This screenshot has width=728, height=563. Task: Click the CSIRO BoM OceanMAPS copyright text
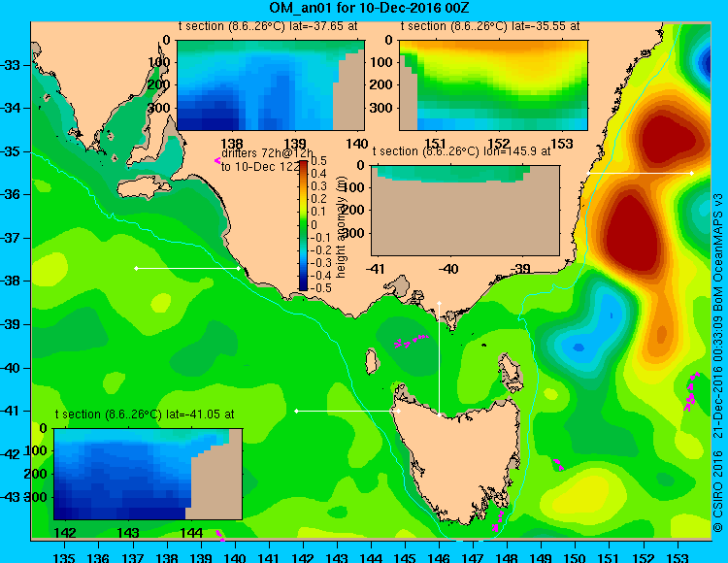tap(717, 363)
